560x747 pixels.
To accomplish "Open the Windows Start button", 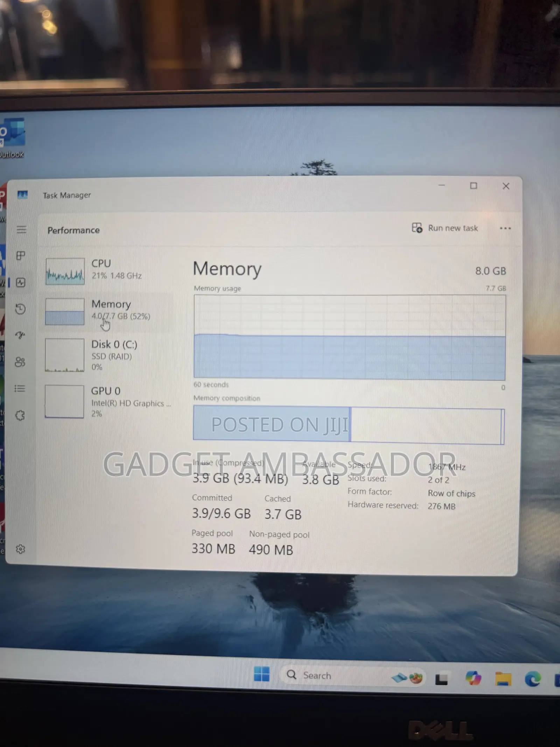I will (261, 674).
